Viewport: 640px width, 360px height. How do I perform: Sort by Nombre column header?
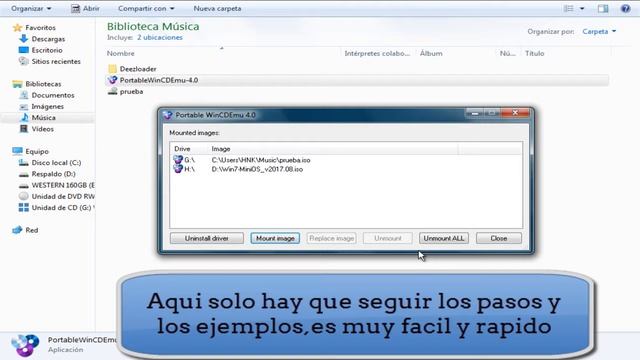[120, 53]
